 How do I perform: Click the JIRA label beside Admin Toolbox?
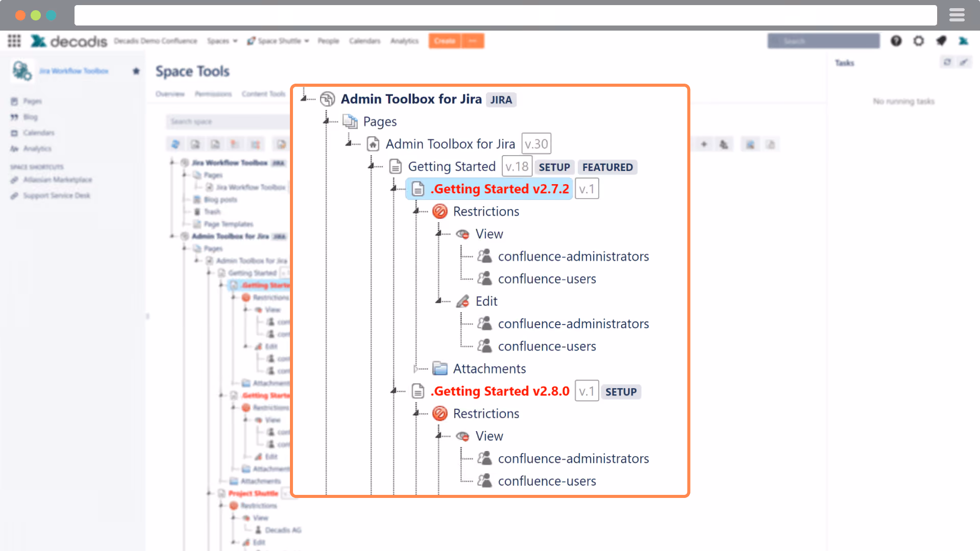tap(501, 100)
